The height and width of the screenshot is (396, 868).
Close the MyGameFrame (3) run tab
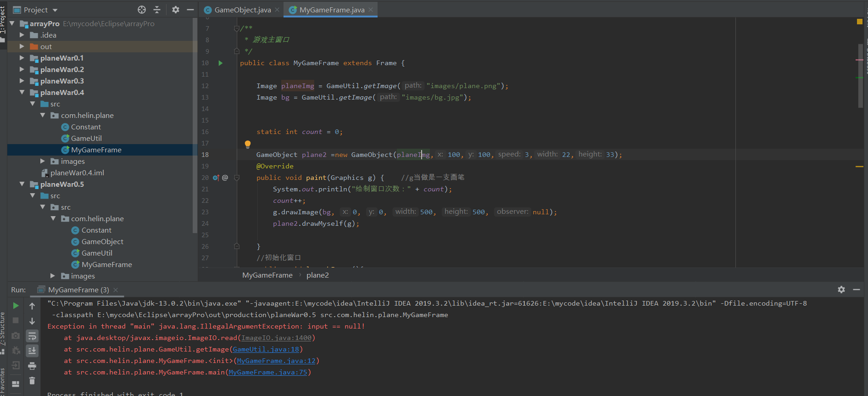pos(116,290)
